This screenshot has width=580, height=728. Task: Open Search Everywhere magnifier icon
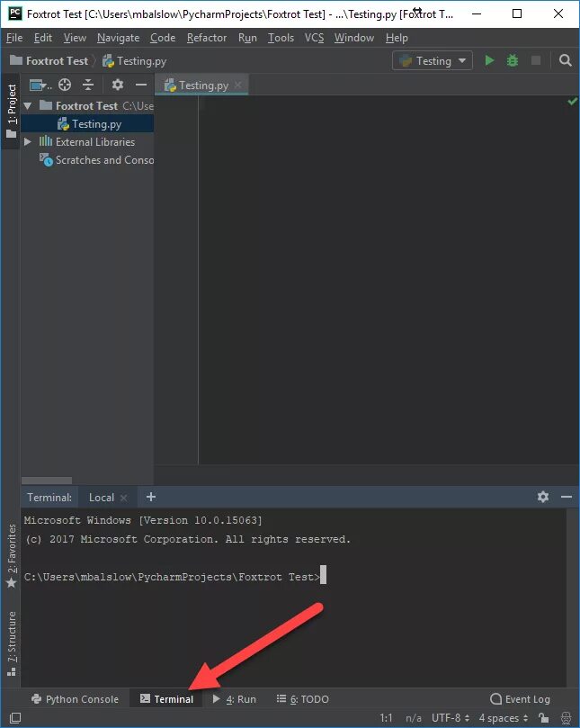(565, 61)
